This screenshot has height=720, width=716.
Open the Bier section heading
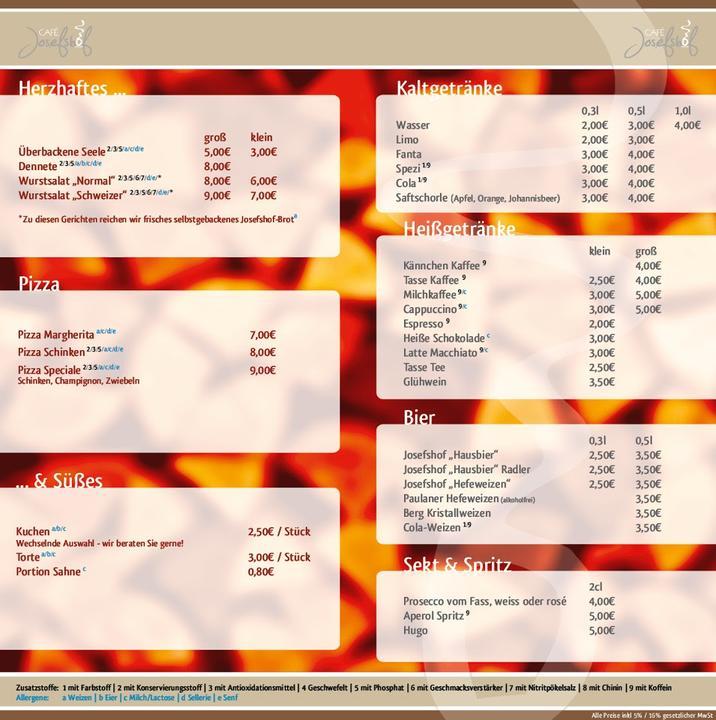[x=419, y=417]
